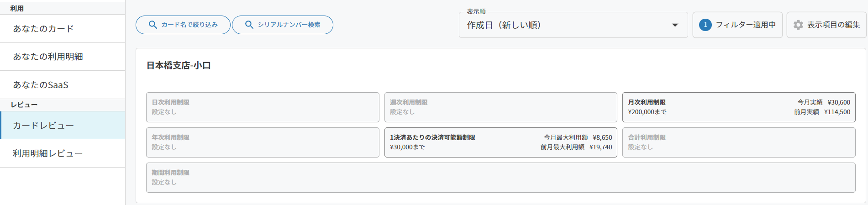
Task: Select the 1決済あたりの決済可能額制限 card
Action: coord(501,142)
